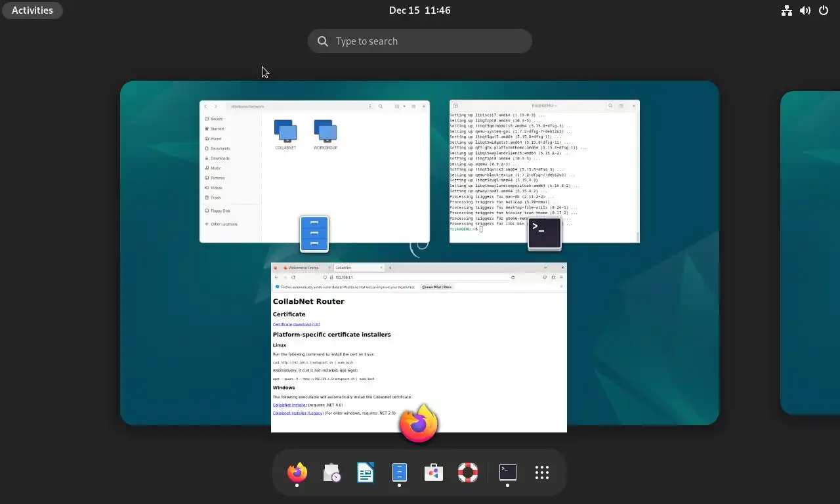840x504 pixels.
Task: Open Firefox application menu hamburger
Action: [x=561, y=278]
